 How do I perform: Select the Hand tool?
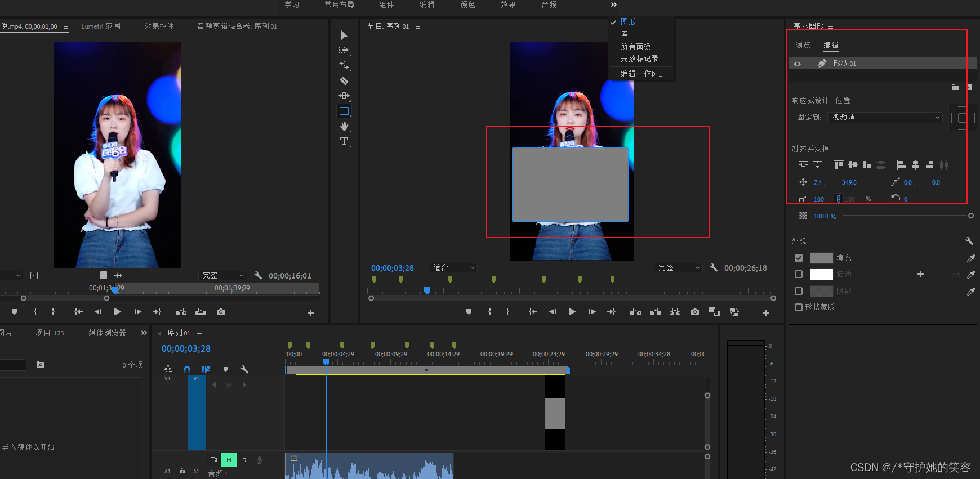click(344, 126)
